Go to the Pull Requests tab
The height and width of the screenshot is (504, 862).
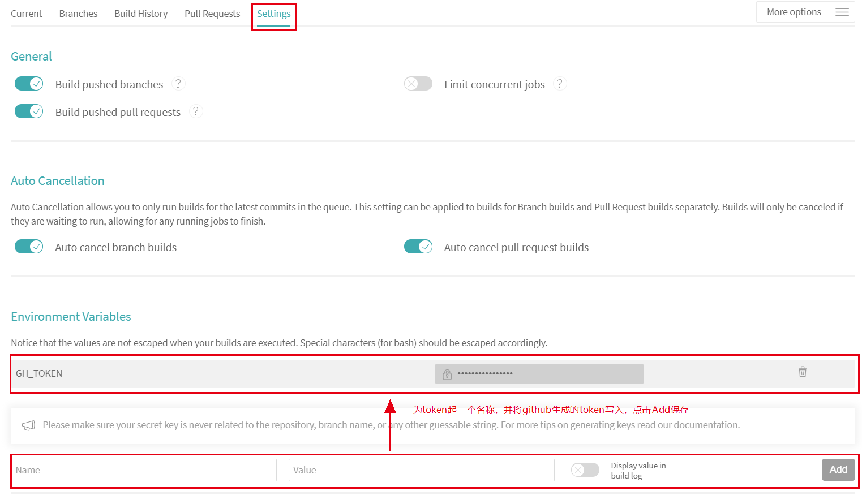click(212, 14)
